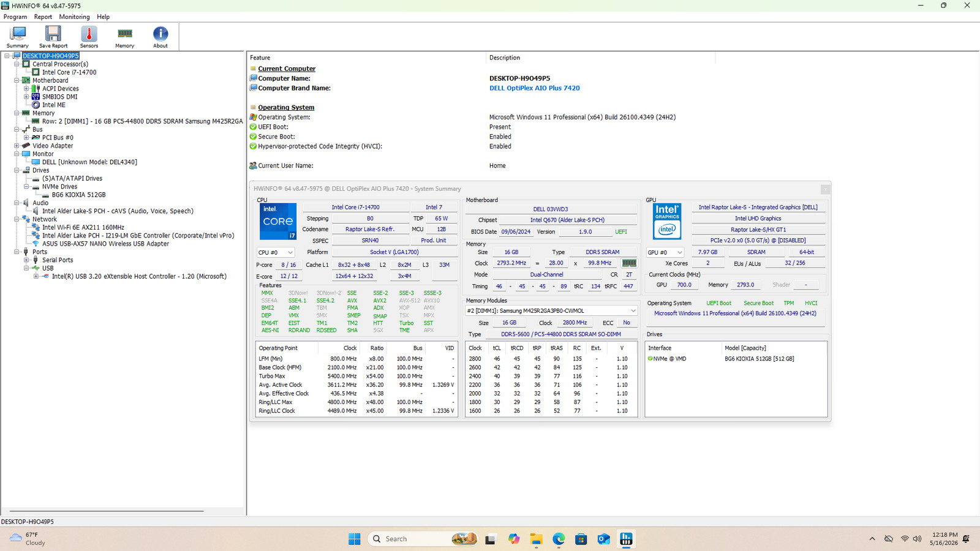Click the Intel Core i7 logo badge
Screen dimensions: 980x551
278,222
